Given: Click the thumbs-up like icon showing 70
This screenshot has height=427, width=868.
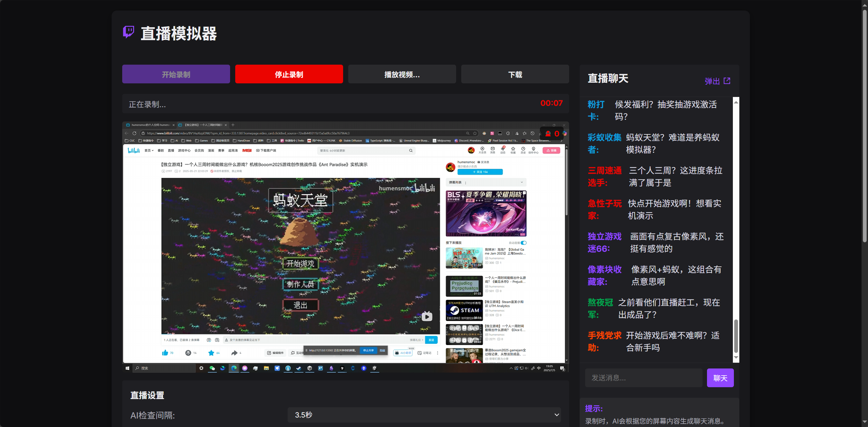Looking at the screenshot, I should (165, 353).
